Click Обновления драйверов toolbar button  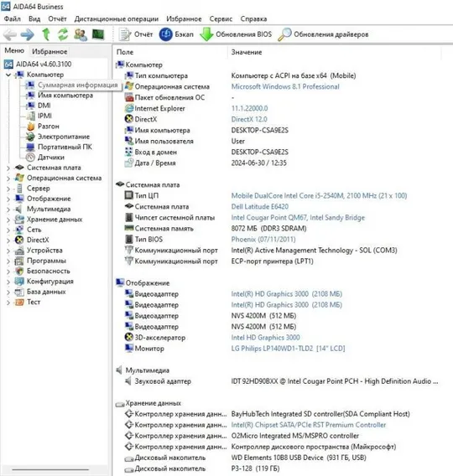coord(323,34)
